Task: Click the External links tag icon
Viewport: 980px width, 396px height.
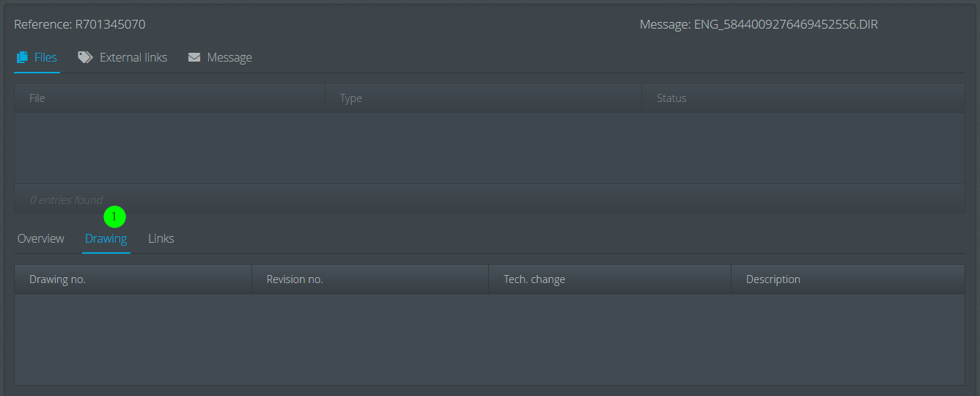Action: coord(85,57)
